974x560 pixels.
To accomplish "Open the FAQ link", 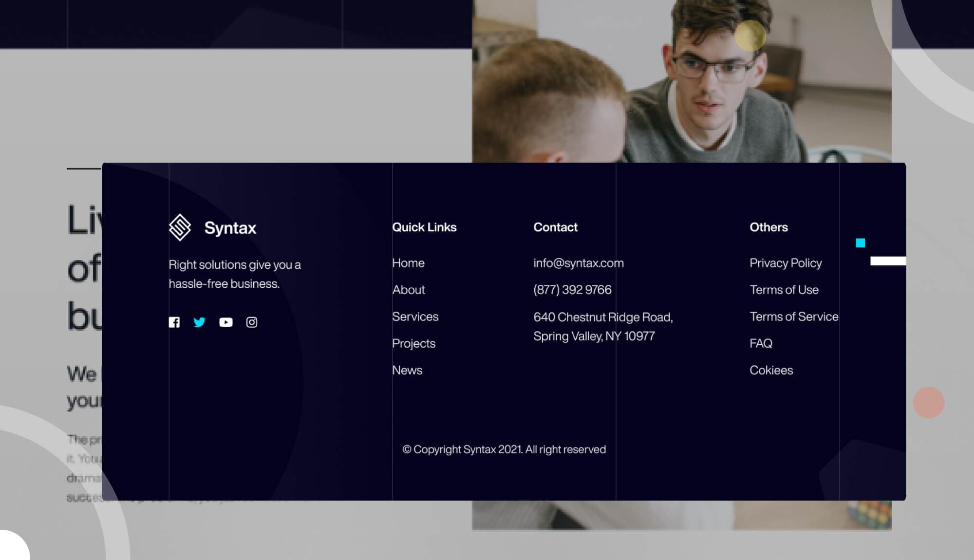I will point(761,343).
